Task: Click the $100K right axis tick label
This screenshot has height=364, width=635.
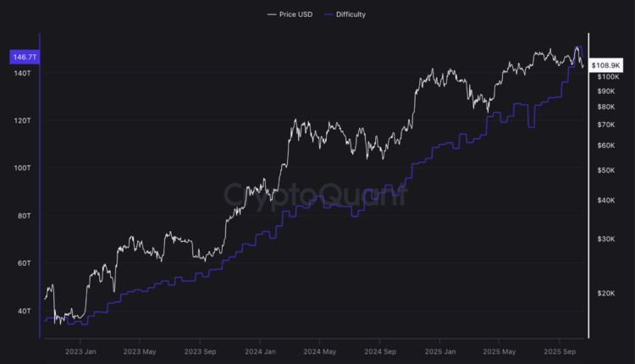Action: coord(608,76)
